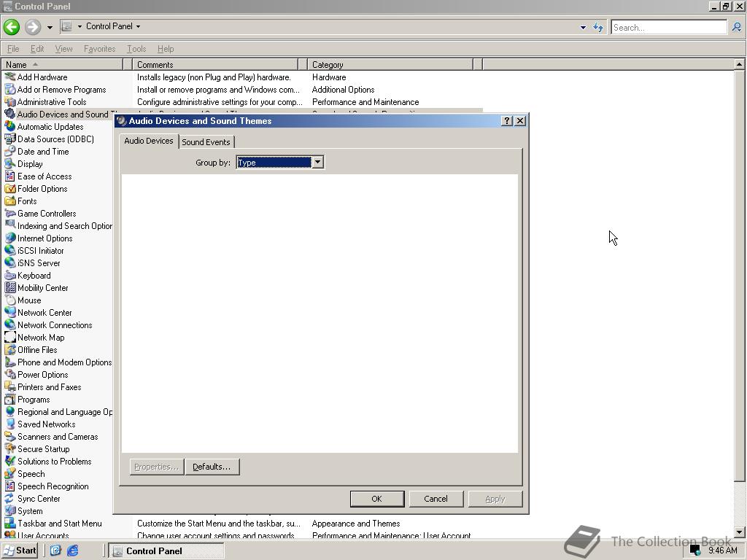Click the 'Scanners and Cameras' list item text
Screen dimensions: 747x560
click(58, 436)
